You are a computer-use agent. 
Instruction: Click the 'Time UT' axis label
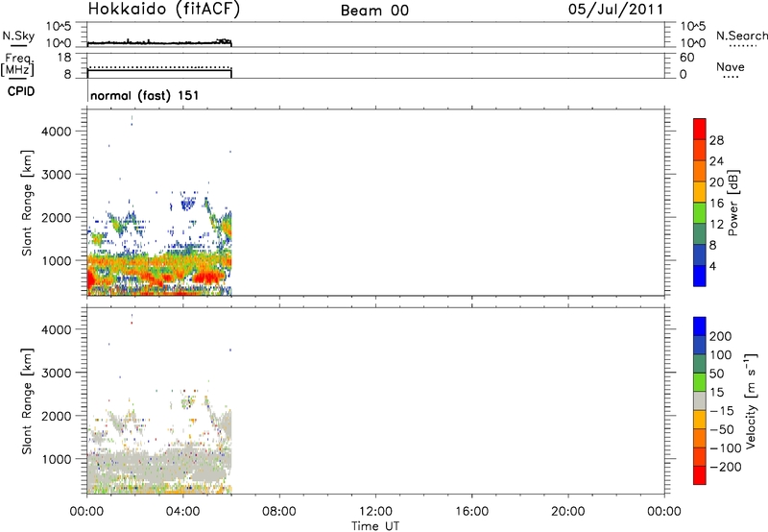[375, 526]
